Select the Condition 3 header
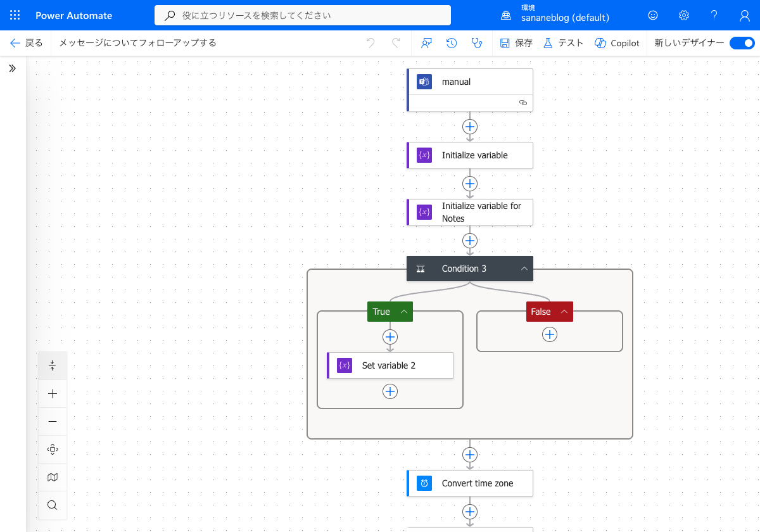This screenshot has width=760, height=532. tap(470, 269)
